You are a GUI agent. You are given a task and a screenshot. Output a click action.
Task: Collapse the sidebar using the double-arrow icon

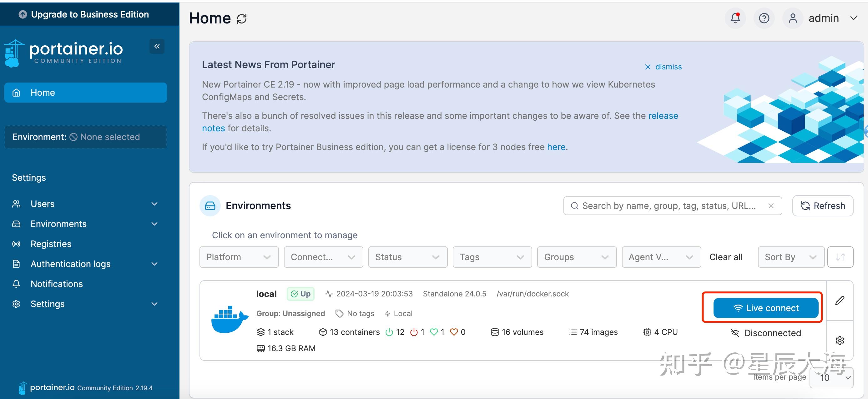[157, 46]
